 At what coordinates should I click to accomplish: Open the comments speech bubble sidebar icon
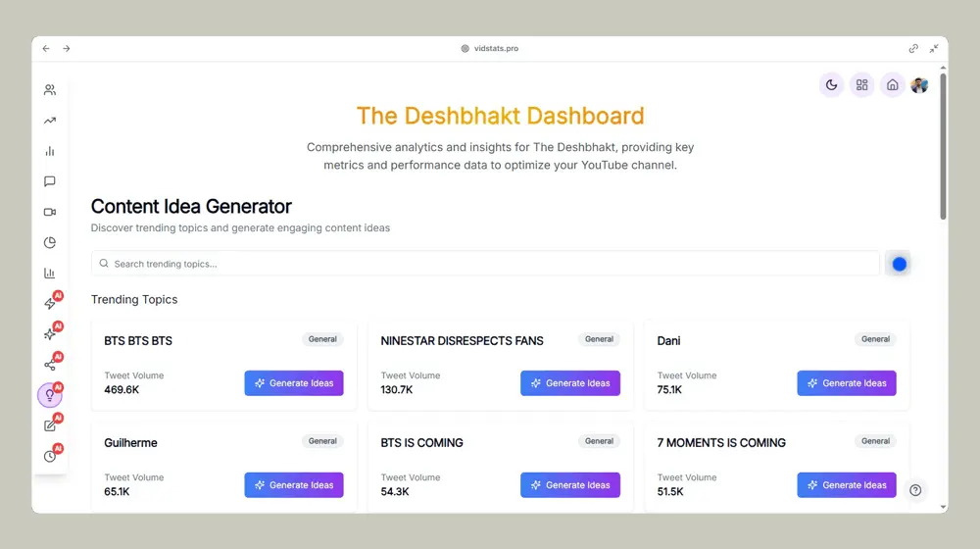tap(50, 181)
